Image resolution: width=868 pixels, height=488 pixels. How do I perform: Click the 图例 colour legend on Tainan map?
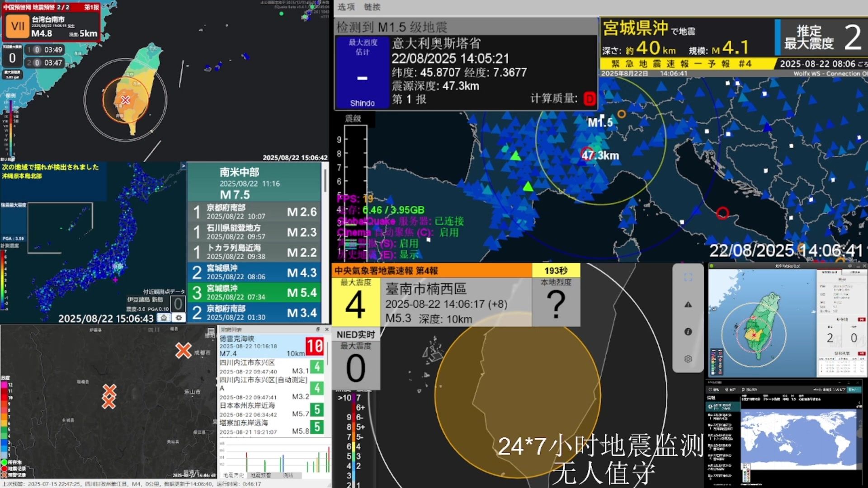pyautogui.click(x=10, y=126)
